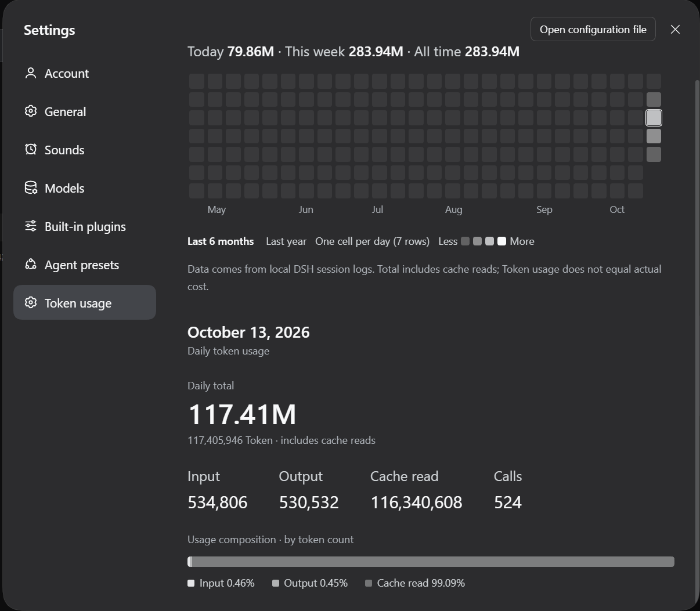The image size is (700, 611).
Task: Click the Sounds alarm clock icon
Action: (x=31, y=150)
